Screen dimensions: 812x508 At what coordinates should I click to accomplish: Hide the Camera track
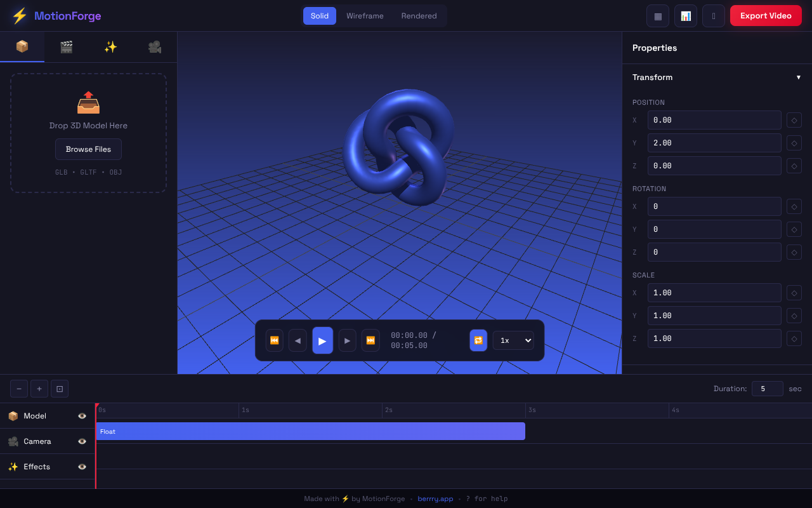click(82, 441)
